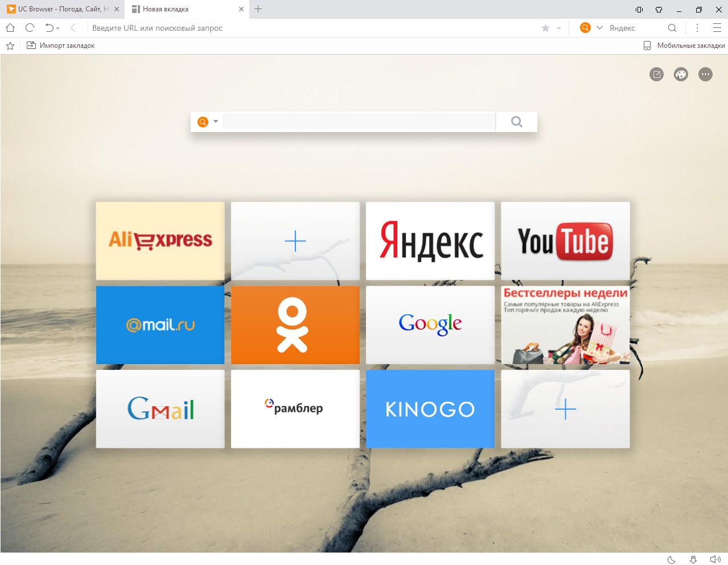The height and width of the screenshot is (565, 728).
Task: Click bookmarks bar star icon
Action: (10, 46)
